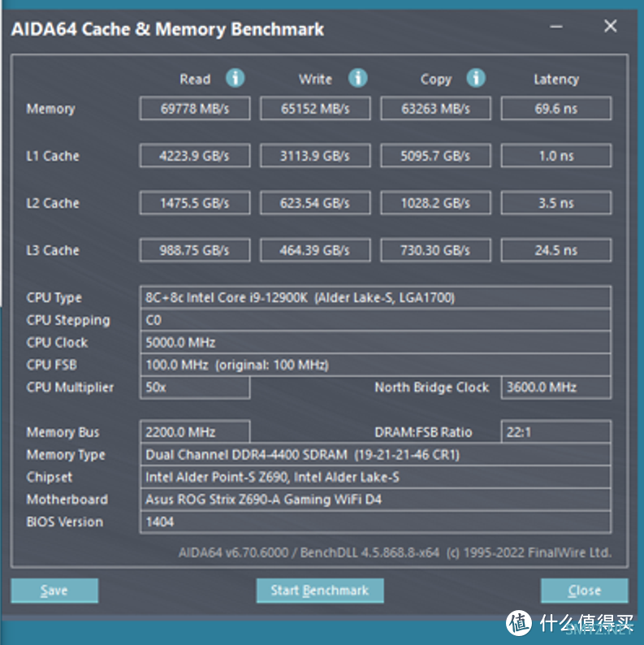Select L2 Cache latency 3.5 ns
The width and height of the screenshot is (644, 645).
(x=556, y=203)
